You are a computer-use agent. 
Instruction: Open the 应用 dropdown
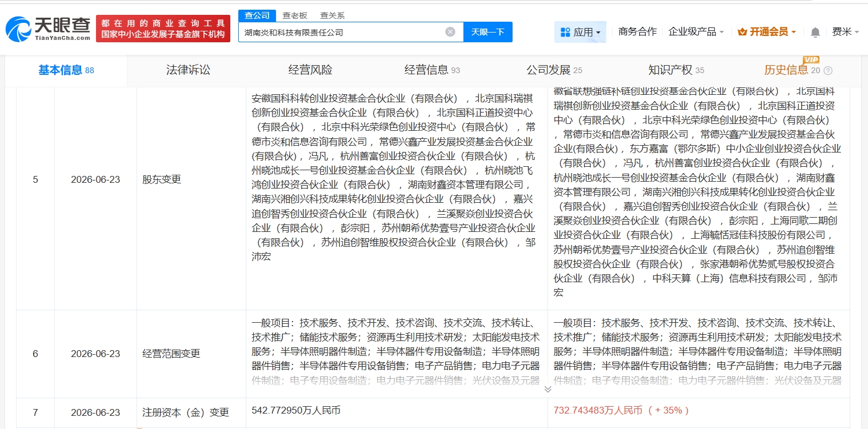coord(580,32)
